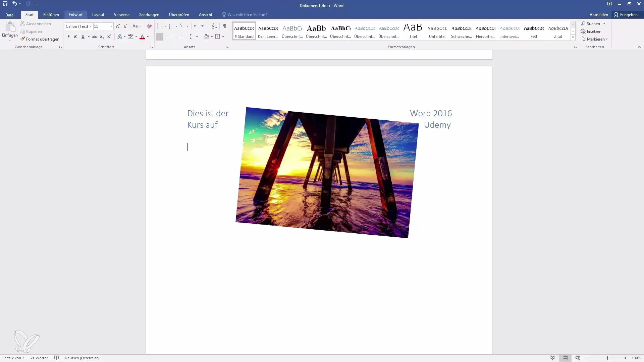The image size is (644, 362).
Task: Click Anmelden to sign in
Action: [599, 15]
